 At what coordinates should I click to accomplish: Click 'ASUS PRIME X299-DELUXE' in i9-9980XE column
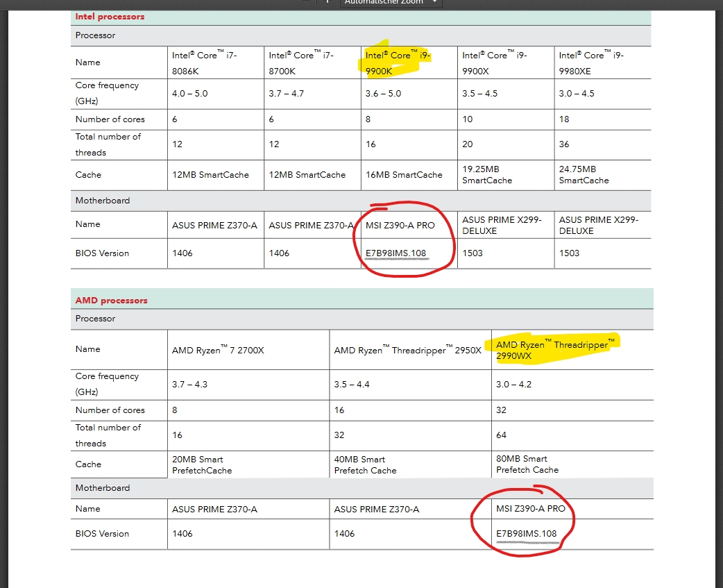click(599, 226)
